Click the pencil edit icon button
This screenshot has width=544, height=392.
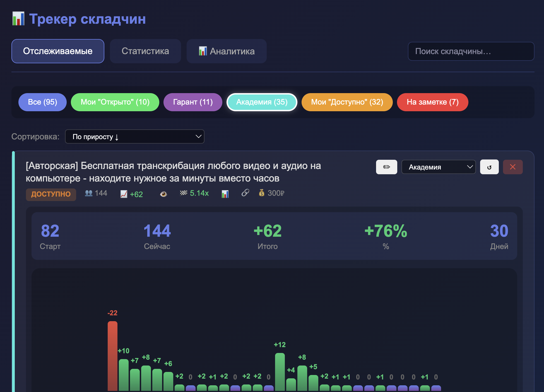[x=386, y=167]
